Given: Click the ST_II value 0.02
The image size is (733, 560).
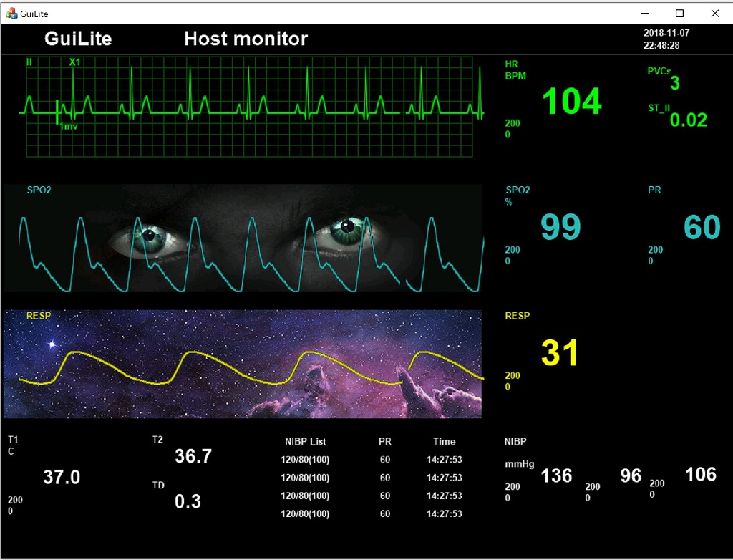Looking at the screenshot, I should (x=688, y=120).
